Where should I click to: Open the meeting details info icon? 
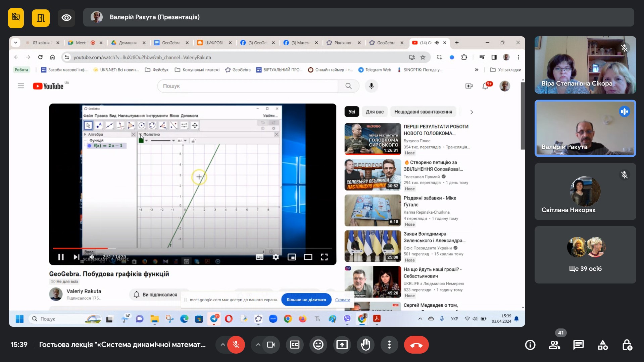(x=530, y=345)
